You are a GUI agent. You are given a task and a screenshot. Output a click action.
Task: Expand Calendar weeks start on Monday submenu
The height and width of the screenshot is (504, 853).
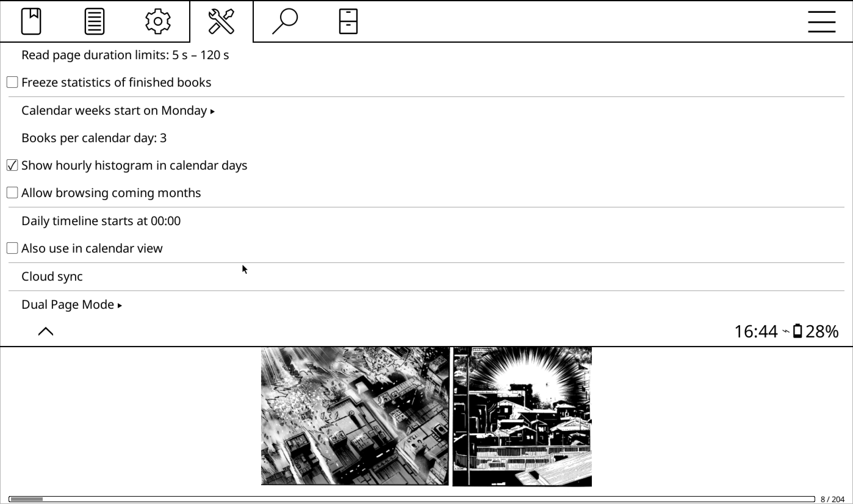tap(426, 111)
